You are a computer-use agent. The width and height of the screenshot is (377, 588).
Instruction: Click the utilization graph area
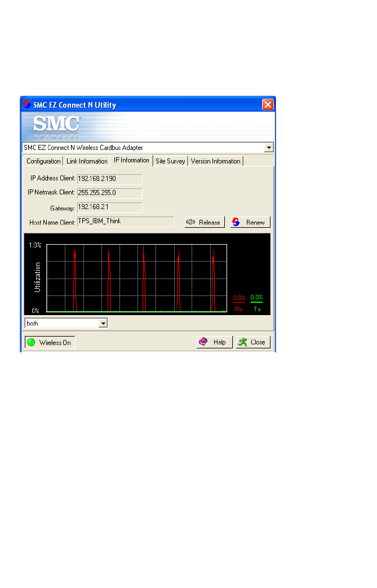tap(136, 278)
